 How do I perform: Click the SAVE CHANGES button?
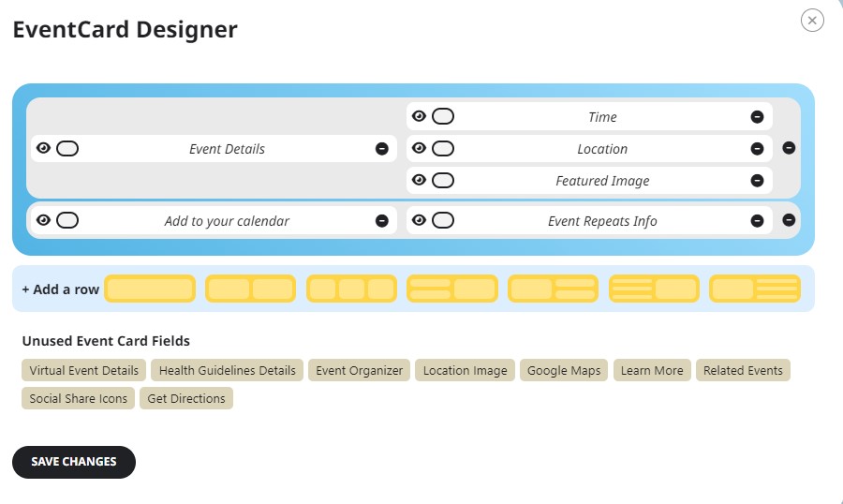(x=74, y=462)
